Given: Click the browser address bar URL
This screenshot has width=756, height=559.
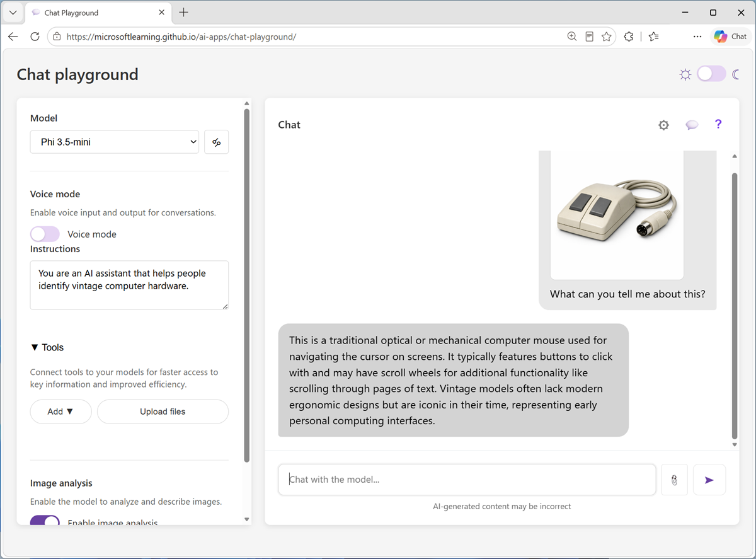Looking at the screenshot, I should point(181,37).
